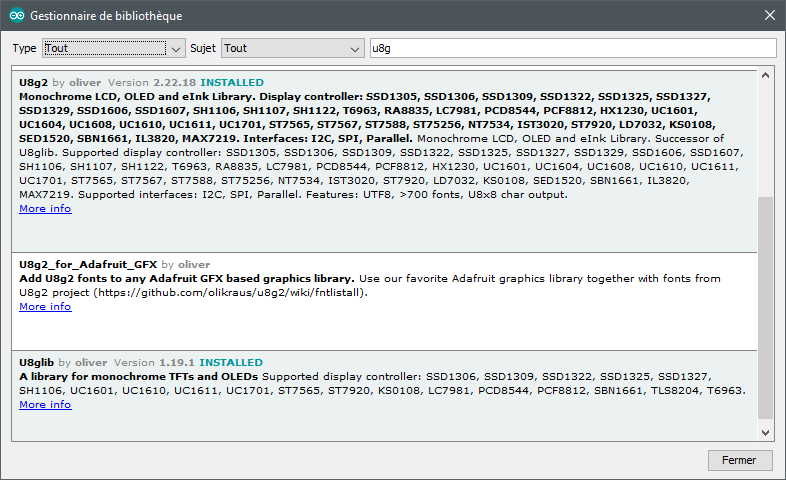Screen dimensions: 786x480
Task: Select the U8g2_for_Adafruit_GFX library title
Action: click(x=88, y=265)
